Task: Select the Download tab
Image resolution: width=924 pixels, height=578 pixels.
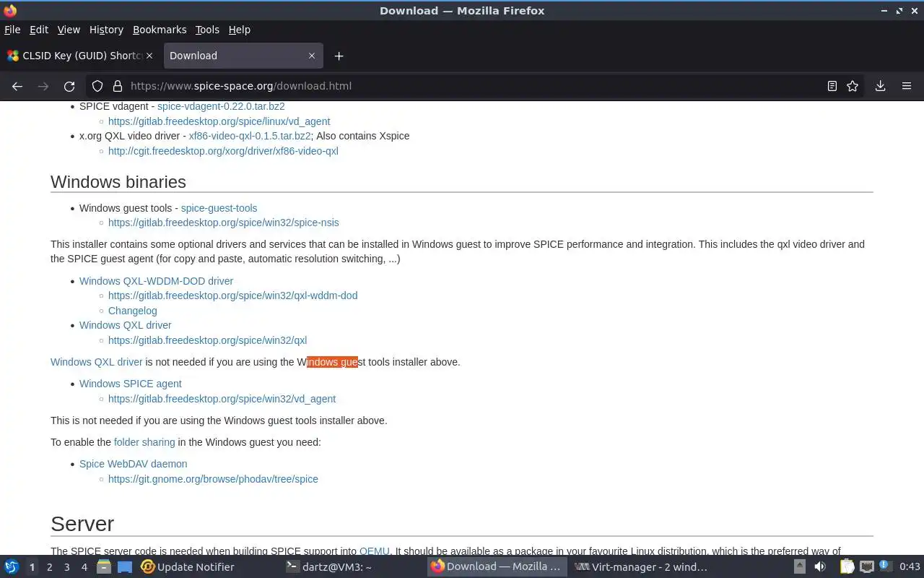Action: (242, 56)
